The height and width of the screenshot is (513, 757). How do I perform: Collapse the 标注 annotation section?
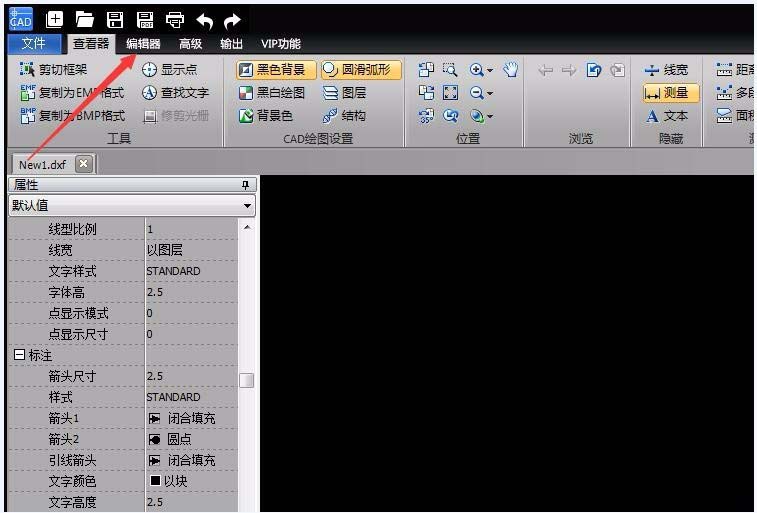point(19,355)
